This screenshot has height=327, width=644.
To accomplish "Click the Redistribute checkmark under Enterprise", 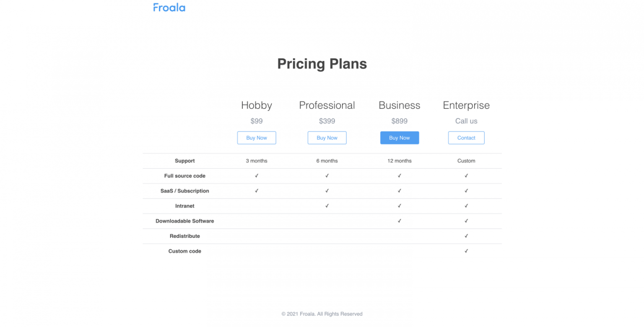I will coord(466,236).
